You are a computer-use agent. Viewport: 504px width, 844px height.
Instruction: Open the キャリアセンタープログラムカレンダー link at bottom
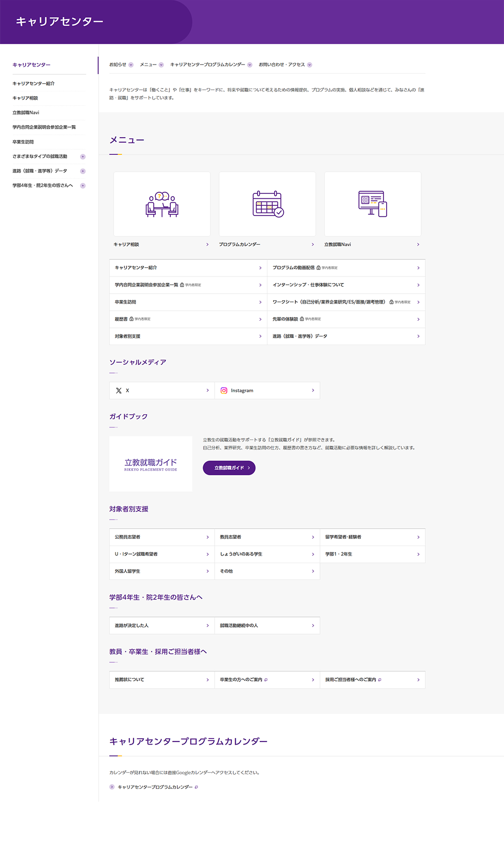[x=155, y=787]
